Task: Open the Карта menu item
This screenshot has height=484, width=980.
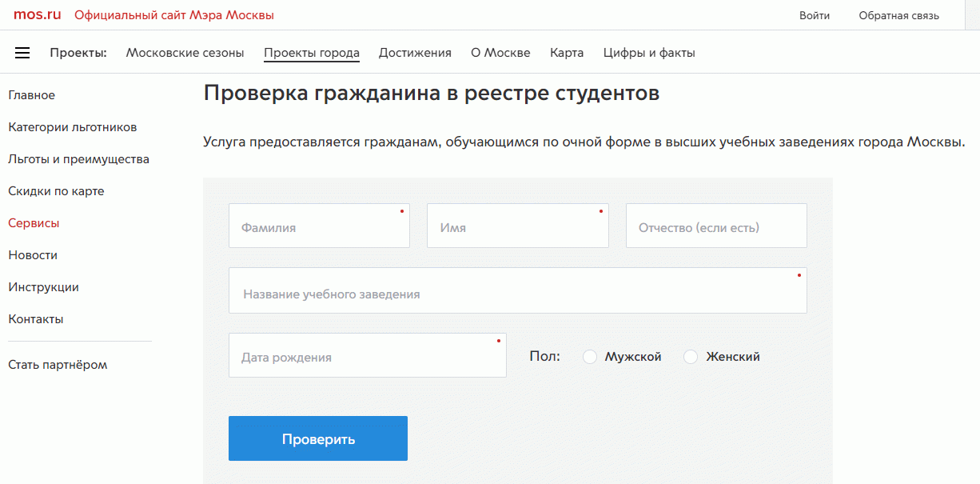Action: tap(567, 53)
